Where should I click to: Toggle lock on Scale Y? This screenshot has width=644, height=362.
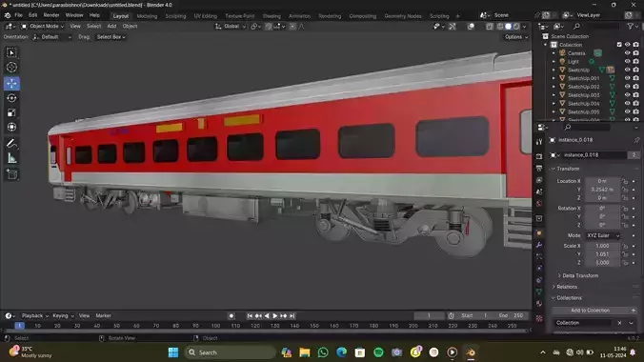(x=625, y=254)
